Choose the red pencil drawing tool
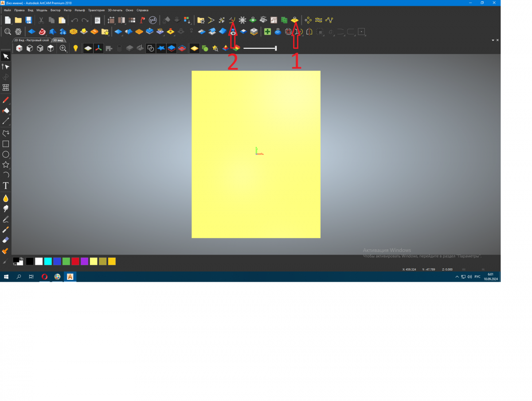The height and width of the screenshot is (401, 532). [x=6, y=100]
